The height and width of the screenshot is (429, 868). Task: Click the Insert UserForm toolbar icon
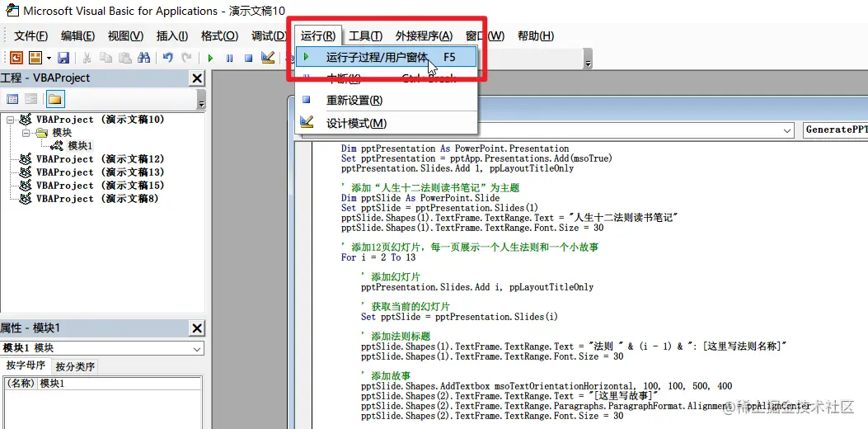35,57
